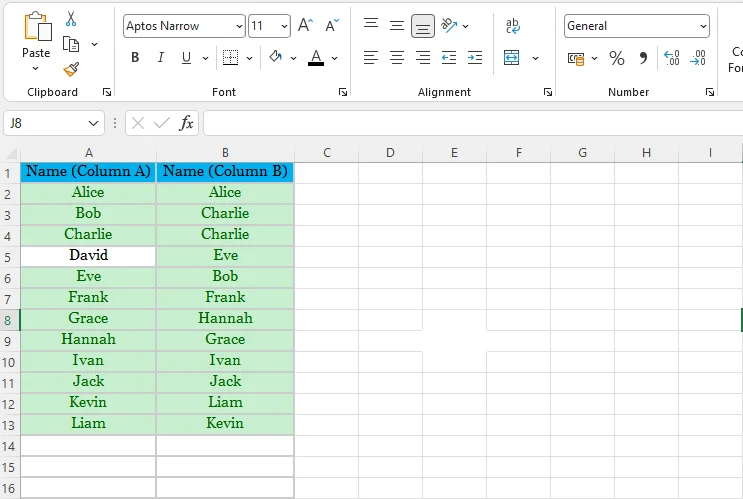Cut selection with the scissors icon
The width and height of the screenshot is (743, 499).
[x=71, y=18]
